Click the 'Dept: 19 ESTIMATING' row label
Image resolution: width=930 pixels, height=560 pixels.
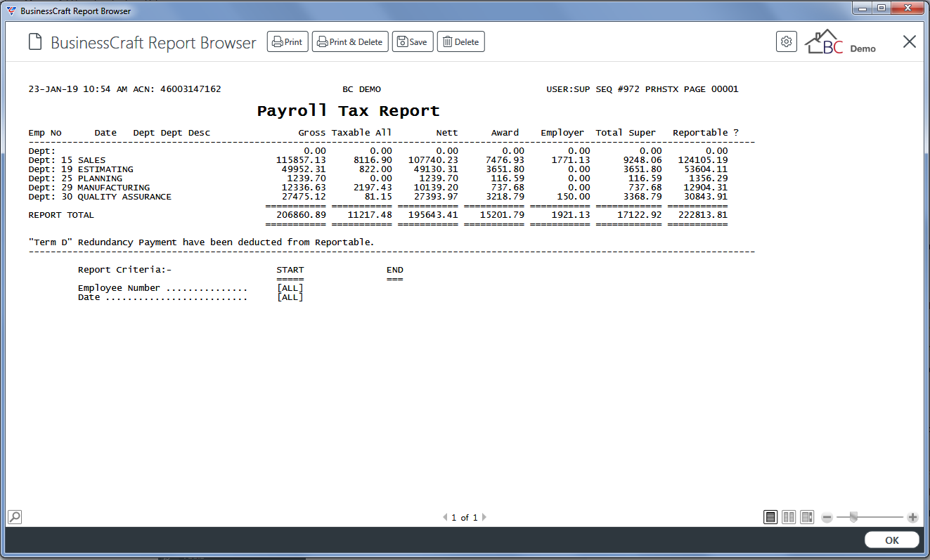click(x=81, y=169)
